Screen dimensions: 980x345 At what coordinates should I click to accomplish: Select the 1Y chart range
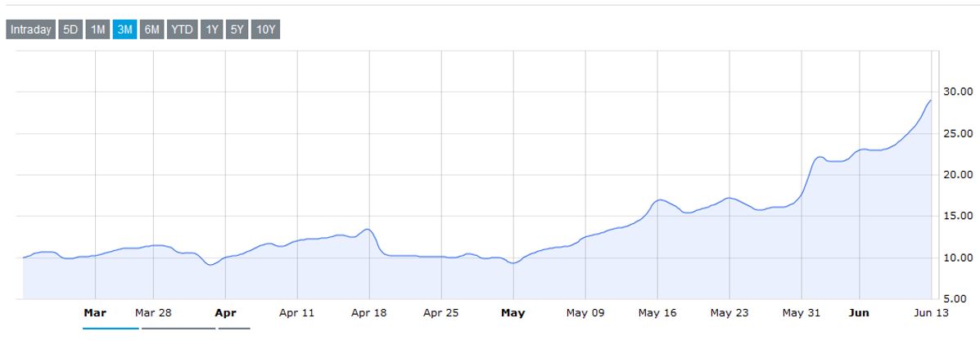click(x=212, y=30)
